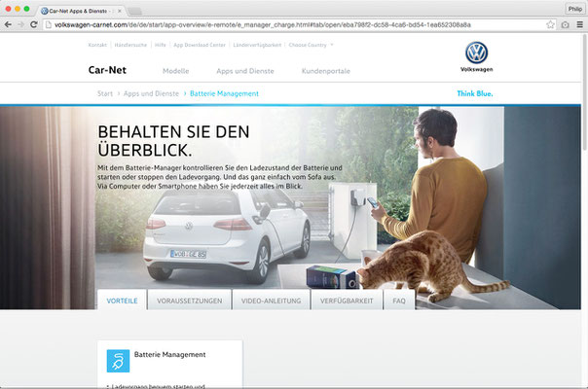Click the Batterie Management card heading
Viewport: 588px width, 389px height.
point(169,355)
